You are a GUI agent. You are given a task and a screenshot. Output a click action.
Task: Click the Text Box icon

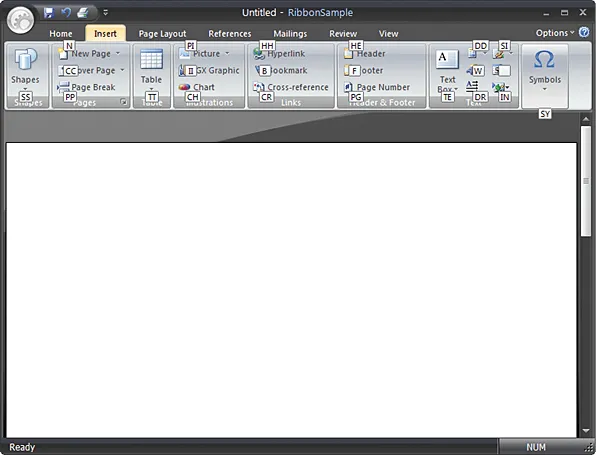tap(447, 59)
